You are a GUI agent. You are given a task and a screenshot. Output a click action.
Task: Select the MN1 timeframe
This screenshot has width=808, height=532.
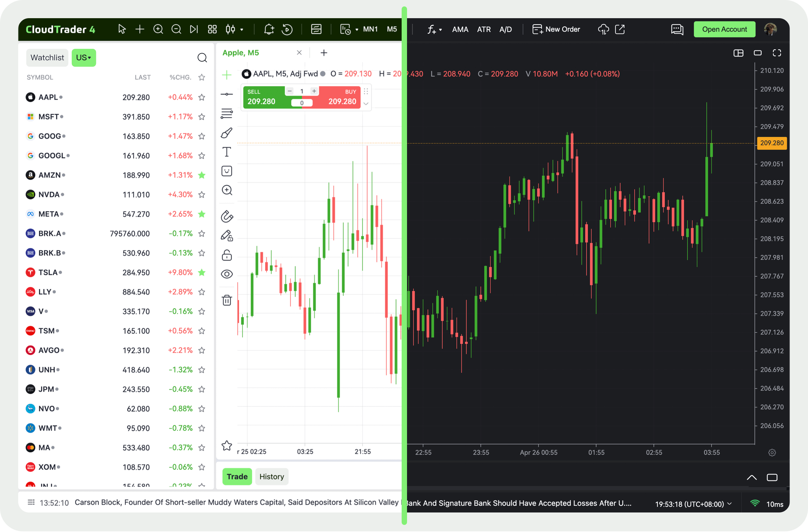coord(370,29)
